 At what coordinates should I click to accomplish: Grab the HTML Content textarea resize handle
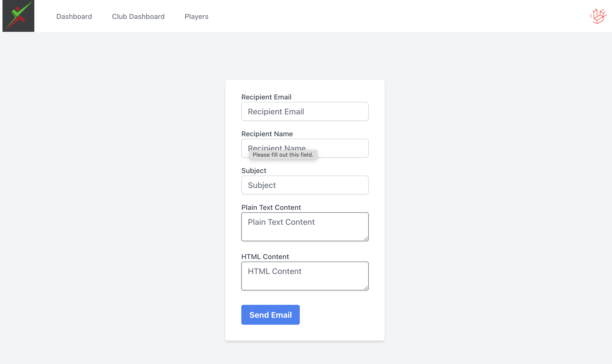[366, 288]
